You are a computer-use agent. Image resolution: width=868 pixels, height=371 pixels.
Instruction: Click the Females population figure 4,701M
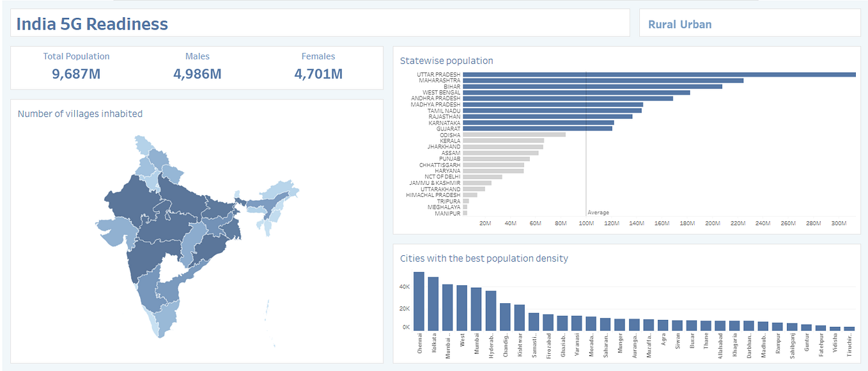coord(318,74)
